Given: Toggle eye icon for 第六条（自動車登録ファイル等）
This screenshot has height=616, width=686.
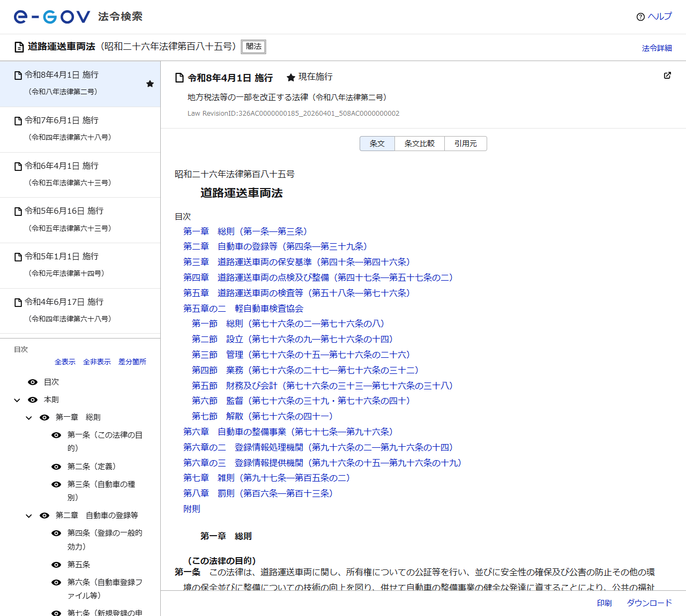Looking at the screenshot, I should (56, 582).
